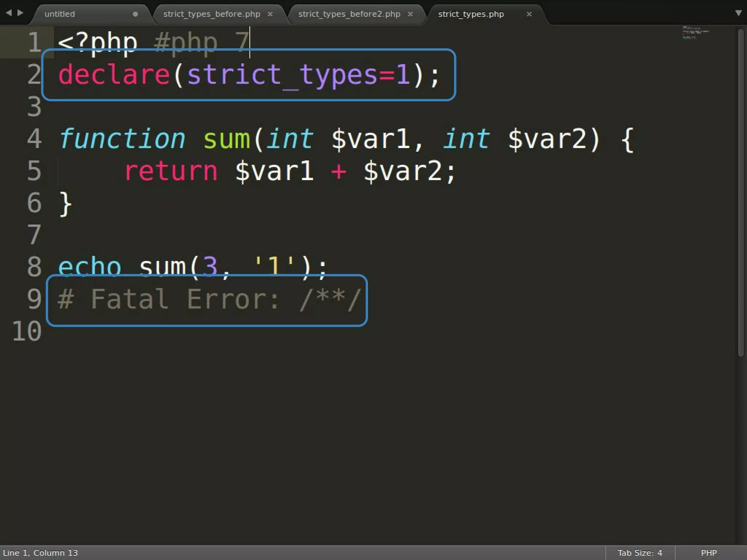Click the right tab navigation arrow
This screenshot has width=747, height=560.
[x=20, y=13]
